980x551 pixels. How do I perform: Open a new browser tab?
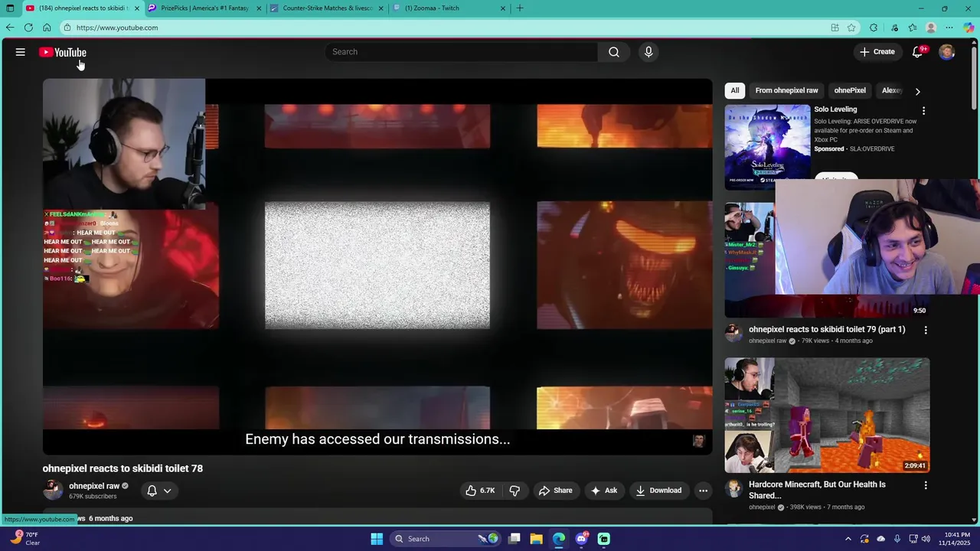point(520,8)
